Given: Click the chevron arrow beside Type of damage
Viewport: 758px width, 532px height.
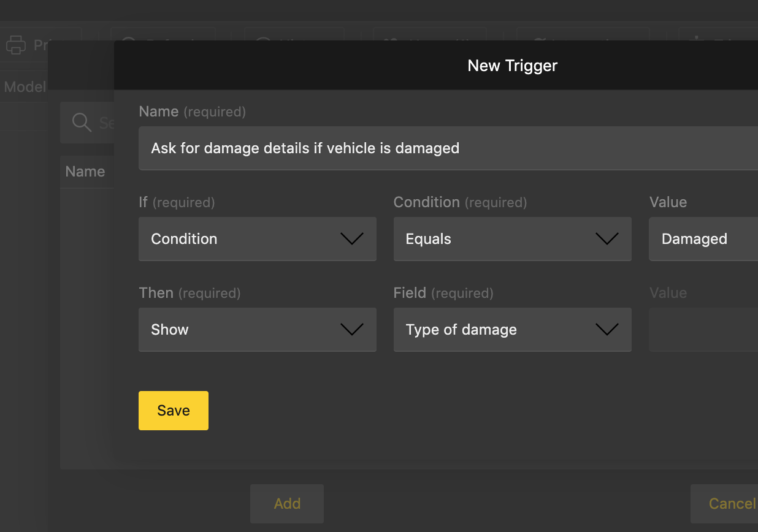Looking at the screenshot, I should pyautogui.click(x=607, y=330).
